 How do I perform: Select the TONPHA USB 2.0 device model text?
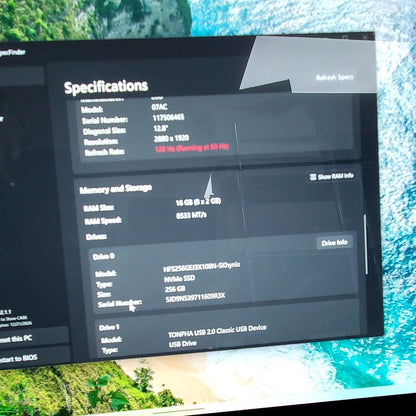click(217, 331)
